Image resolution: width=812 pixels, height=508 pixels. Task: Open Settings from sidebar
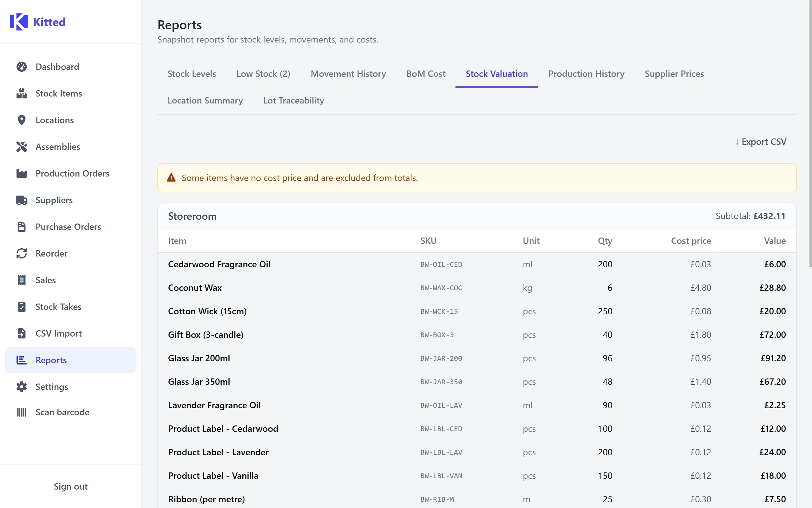pyautogui.click(x=71, y=387)
